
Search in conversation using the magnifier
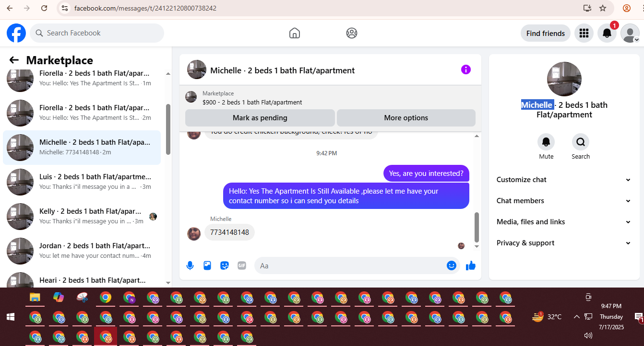[581, 142]
